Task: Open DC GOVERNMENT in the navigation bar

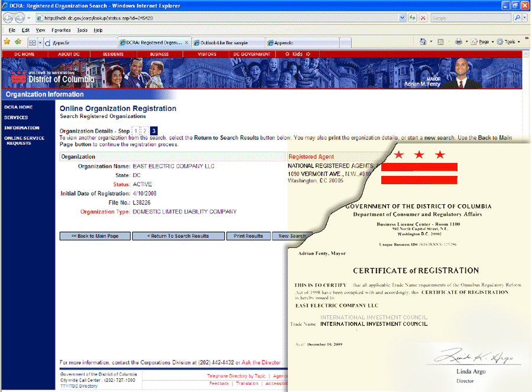Action: 252,54
